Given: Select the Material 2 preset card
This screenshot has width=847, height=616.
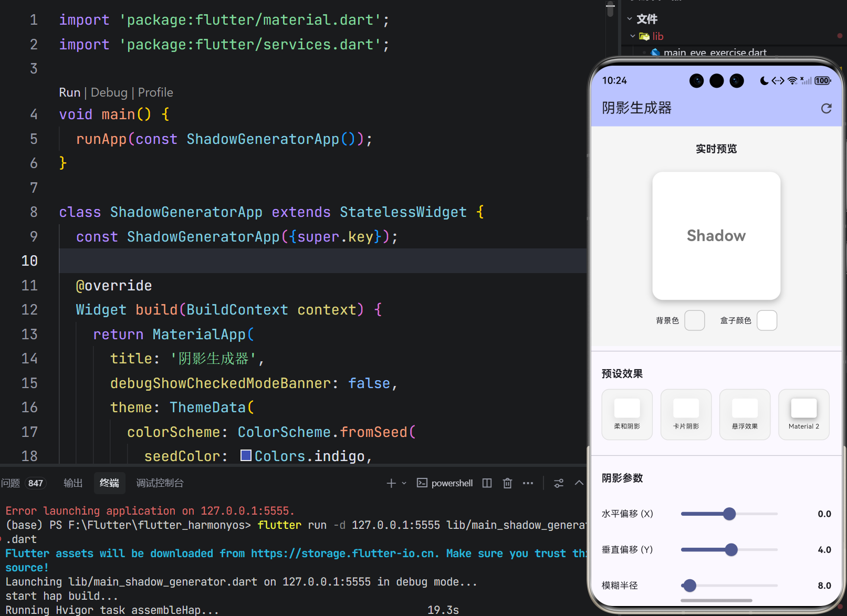Looking at the screenshot, I should [803, 414].
